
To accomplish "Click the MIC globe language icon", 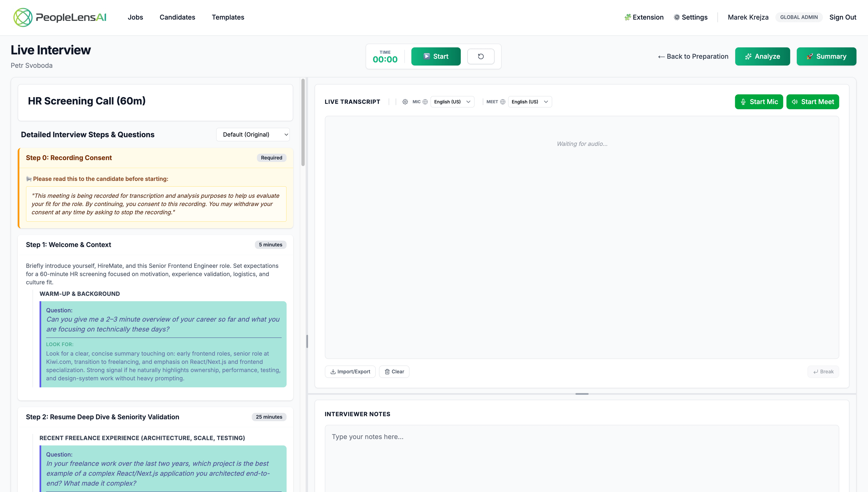I will (x=425, y=102).
